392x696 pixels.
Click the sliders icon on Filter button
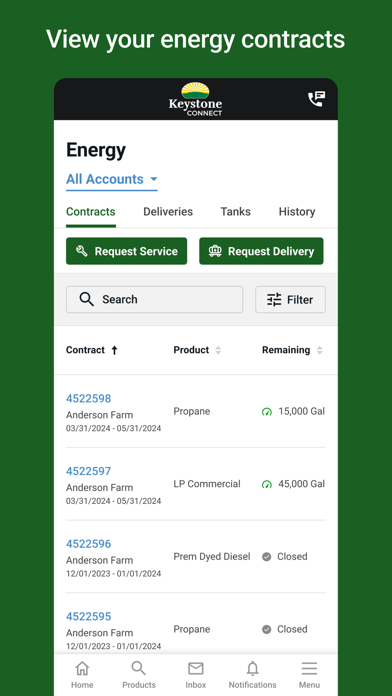274,300
